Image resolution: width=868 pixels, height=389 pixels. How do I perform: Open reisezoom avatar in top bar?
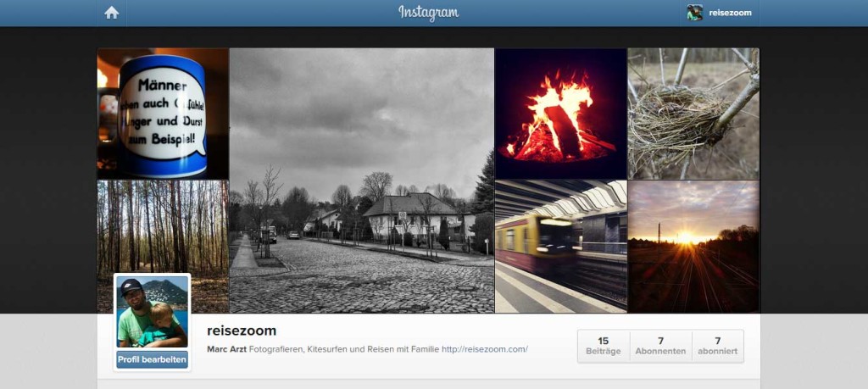point(695,13)
